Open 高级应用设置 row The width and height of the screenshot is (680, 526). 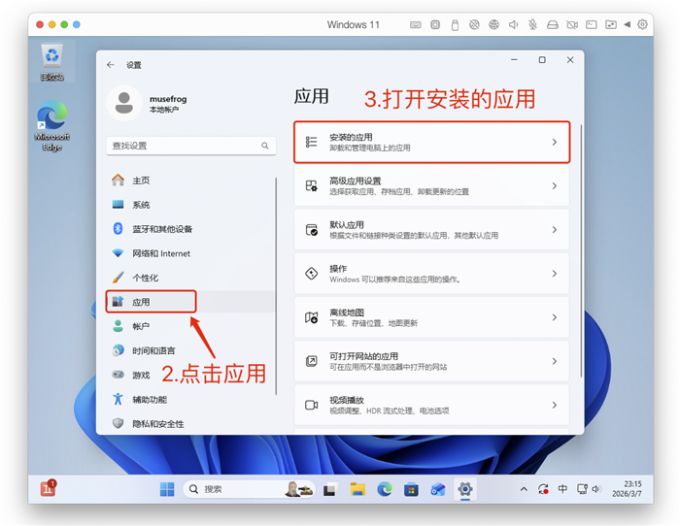click(432, 186)
